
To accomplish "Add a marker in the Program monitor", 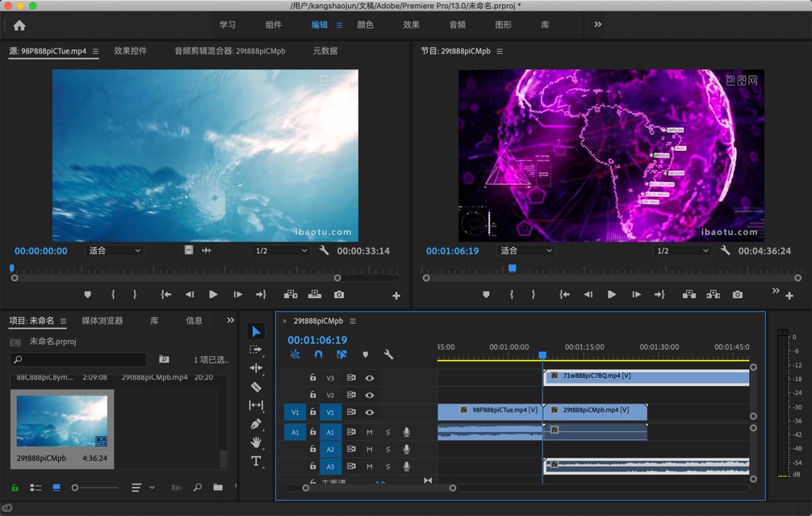I will coord(485,295).
